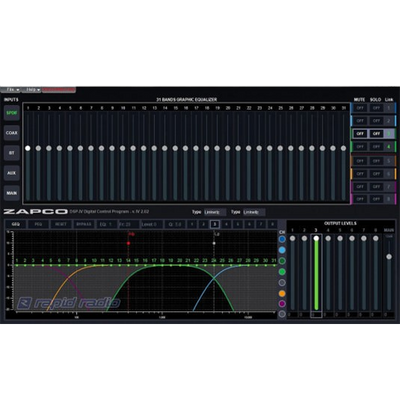Select the magenta channel 7 circle
The height and width of the screenshot is (400, 400).
click(282, 304)
